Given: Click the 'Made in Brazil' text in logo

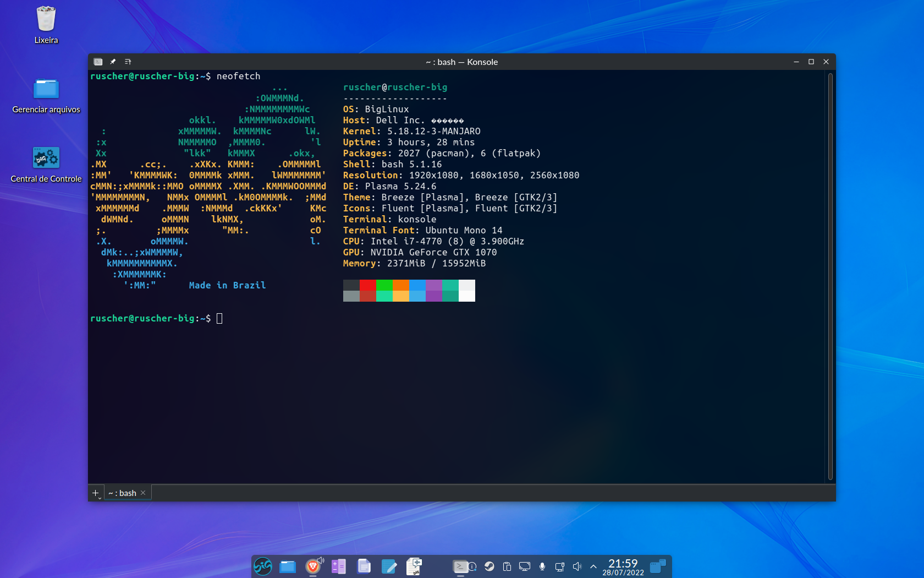Looking at the screenshot, I should point(228,285).
